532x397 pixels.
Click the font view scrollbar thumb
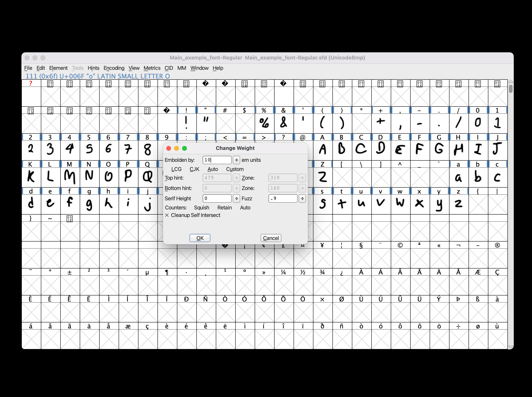pos(511,89)
